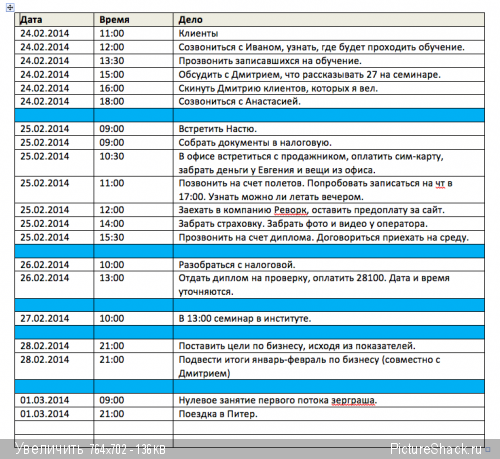Click 'В офисе встретиться с продажником' cell
The image size is (500, 459).
[329, 163]
